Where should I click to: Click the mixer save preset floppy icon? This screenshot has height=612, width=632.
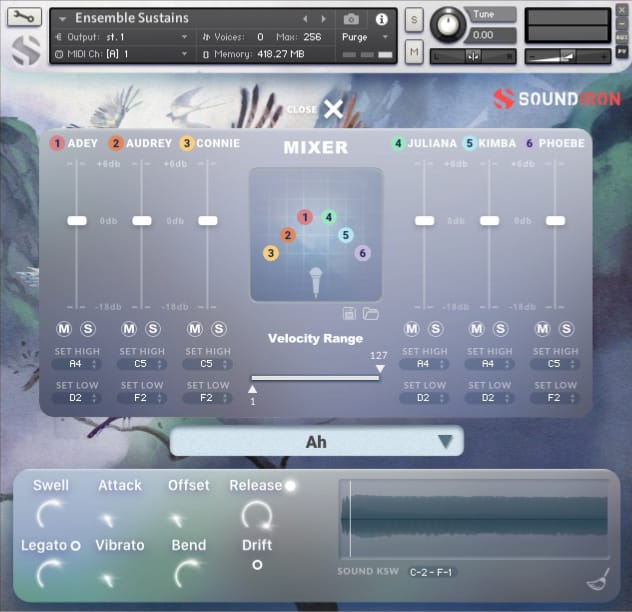pyautogui.click(x=350, y=314)
